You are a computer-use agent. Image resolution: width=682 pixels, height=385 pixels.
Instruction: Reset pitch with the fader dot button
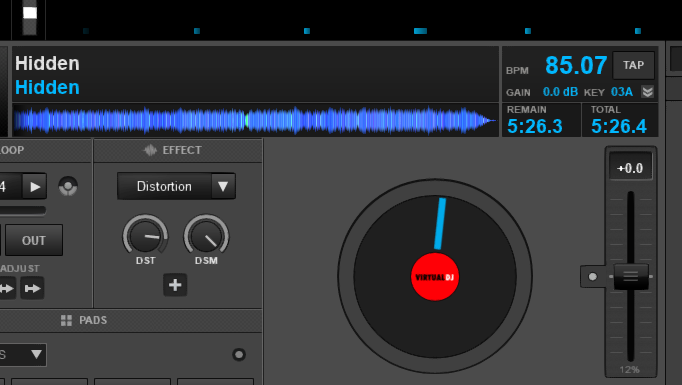[592, 277]
